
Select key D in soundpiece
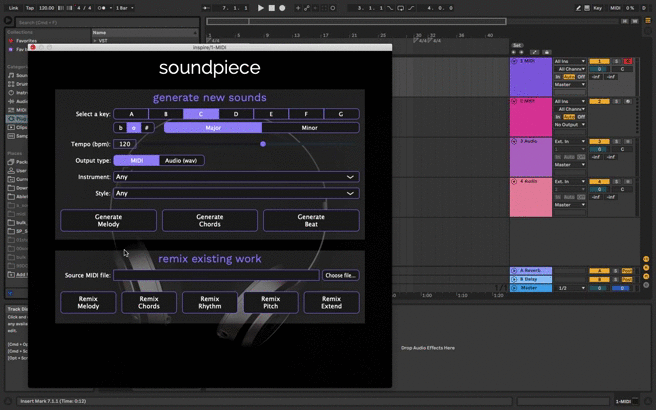[236, 114]
